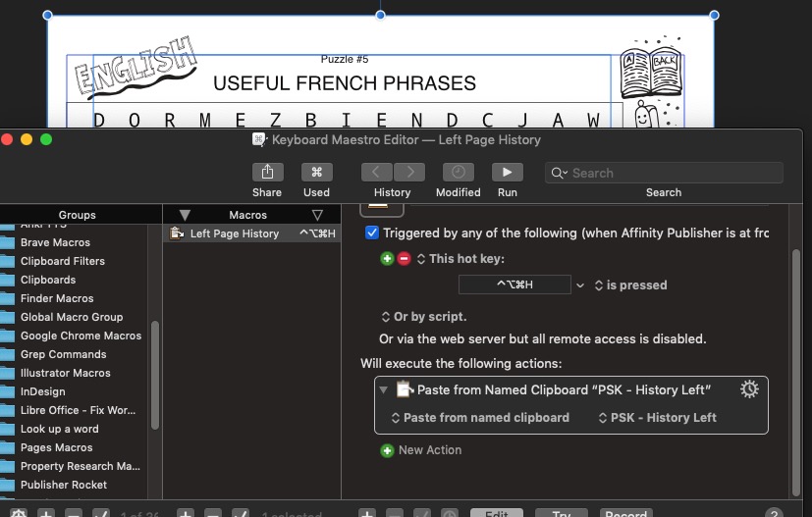Screen dimensions: 812x517
Task: Select the Google Chrome Macros group
Action: pyautogui.click(x=81, y=336)
